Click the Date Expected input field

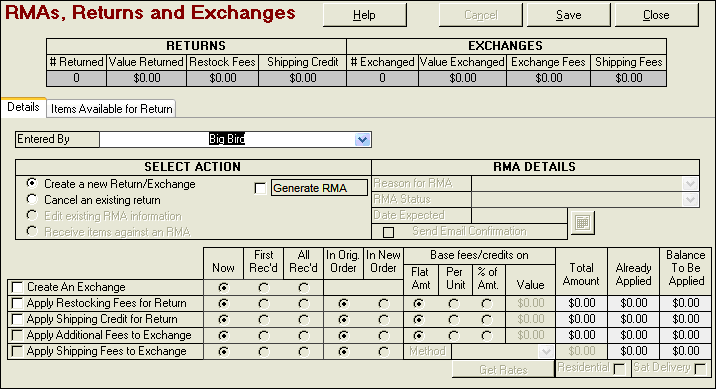(519, 216)
